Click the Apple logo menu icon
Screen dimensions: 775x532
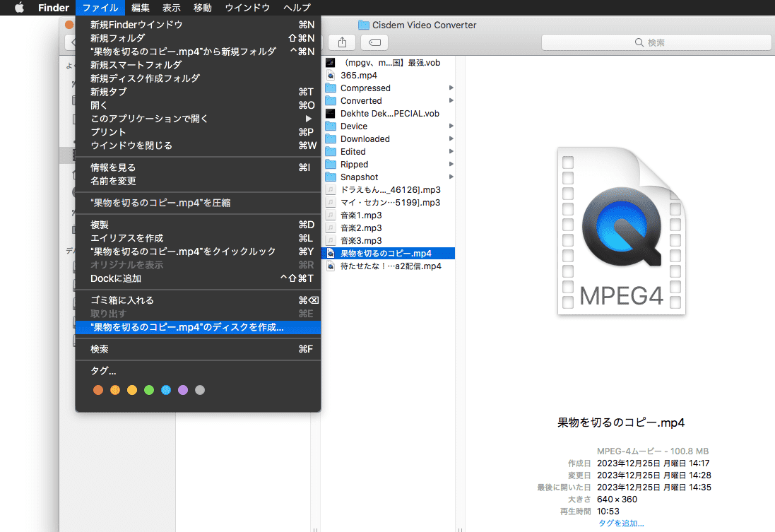click(x=19, y=8)
